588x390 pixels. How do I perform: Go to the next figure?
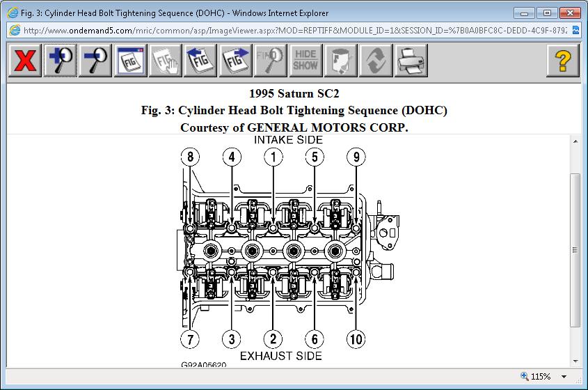coord(236,61)
